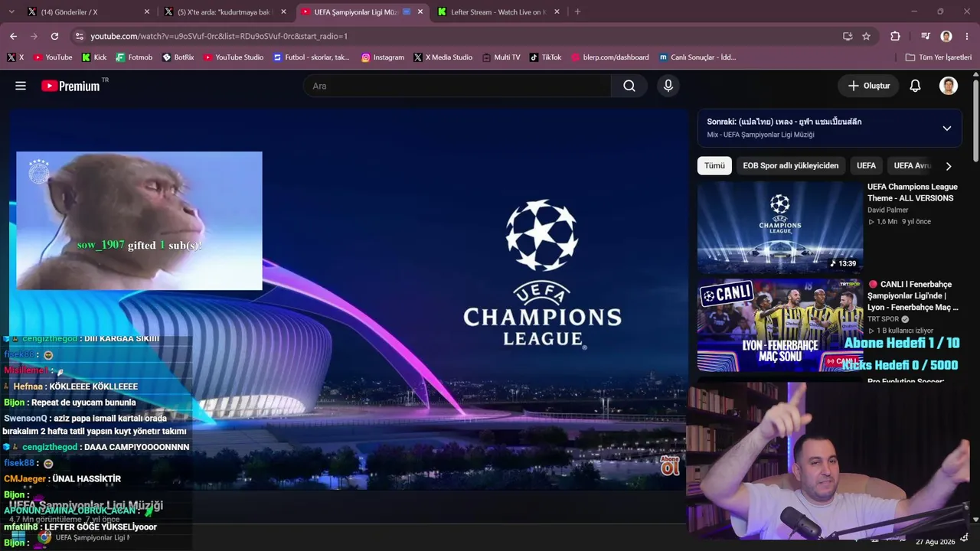This screenshot has height=551, width=980.
Task: Open the UEFA Champions League Theme thumbnail
Action: click(780, 227)
